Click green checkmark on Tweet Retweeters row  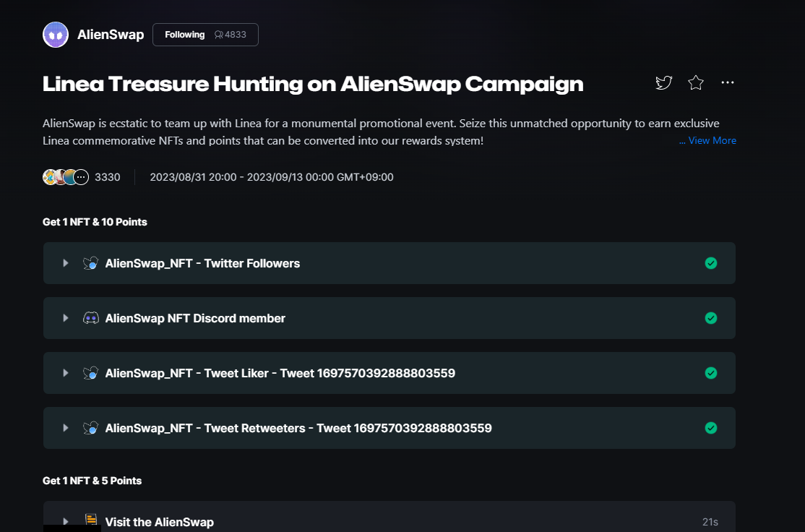pos(711,428)
